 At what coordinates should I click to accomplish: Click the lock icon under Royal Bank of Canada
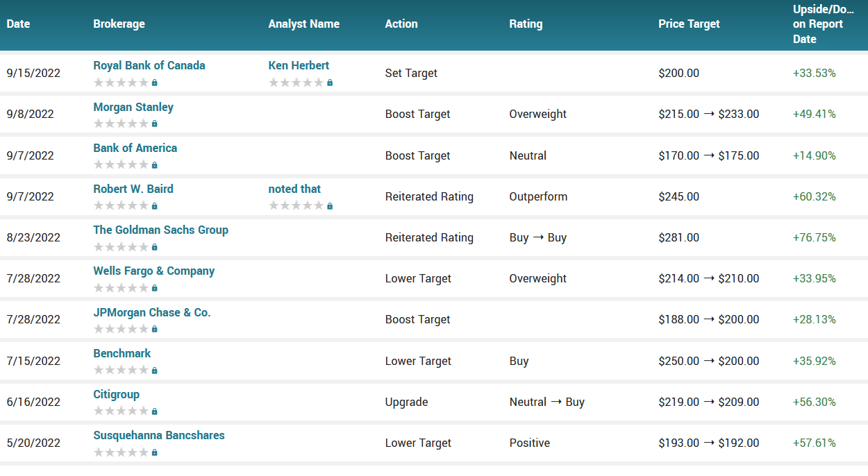(x=154, y=83)
